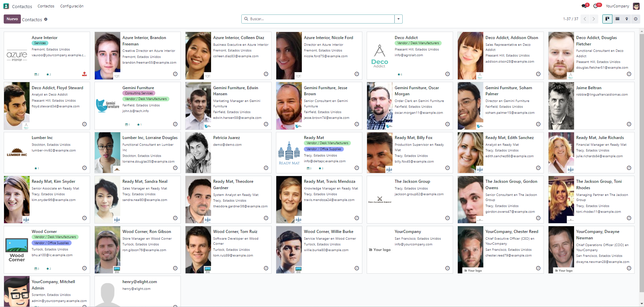Click the Services tag on Azure Interior

tap(40, 43)
